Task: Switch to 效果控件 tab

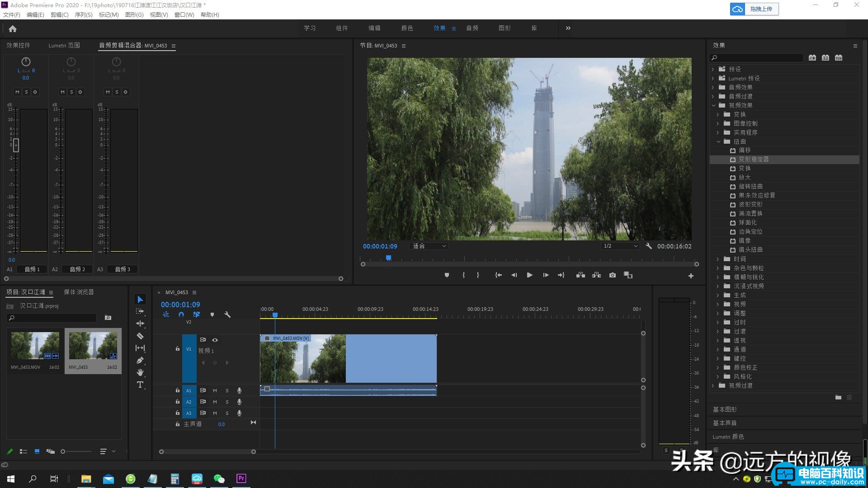Action: pyautogui.click(x=18, y=45)
